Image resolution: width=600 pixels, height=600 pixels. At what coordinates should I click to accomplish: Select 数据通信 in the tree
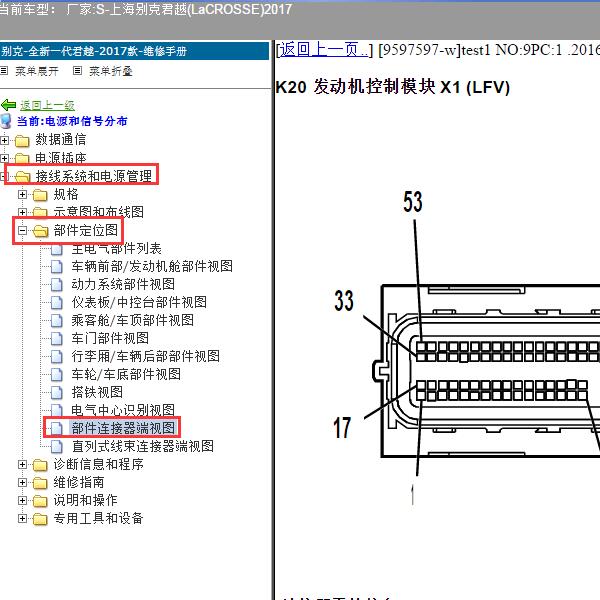[60, 140]
